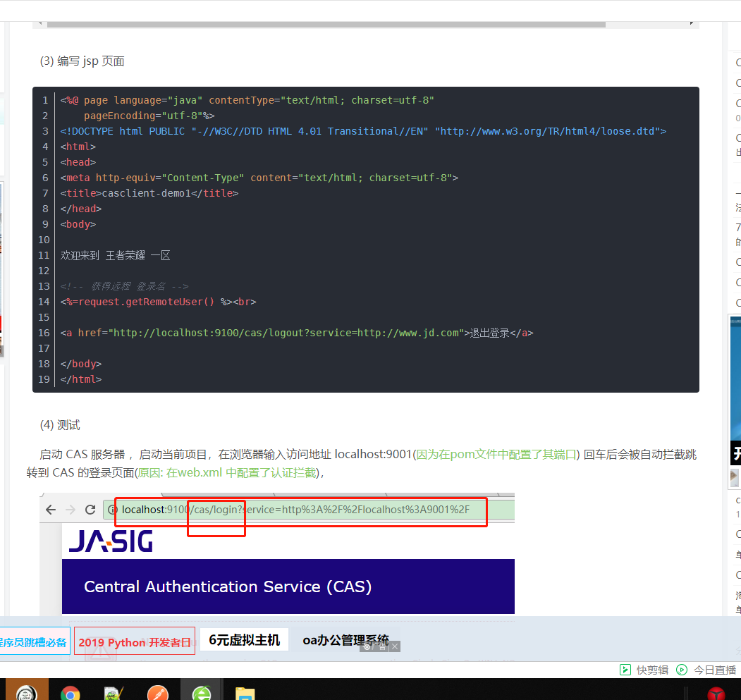Click the '退出登录' anchor code line
Viewport: 741px width, 700px height.
click(x=297, y=333)
